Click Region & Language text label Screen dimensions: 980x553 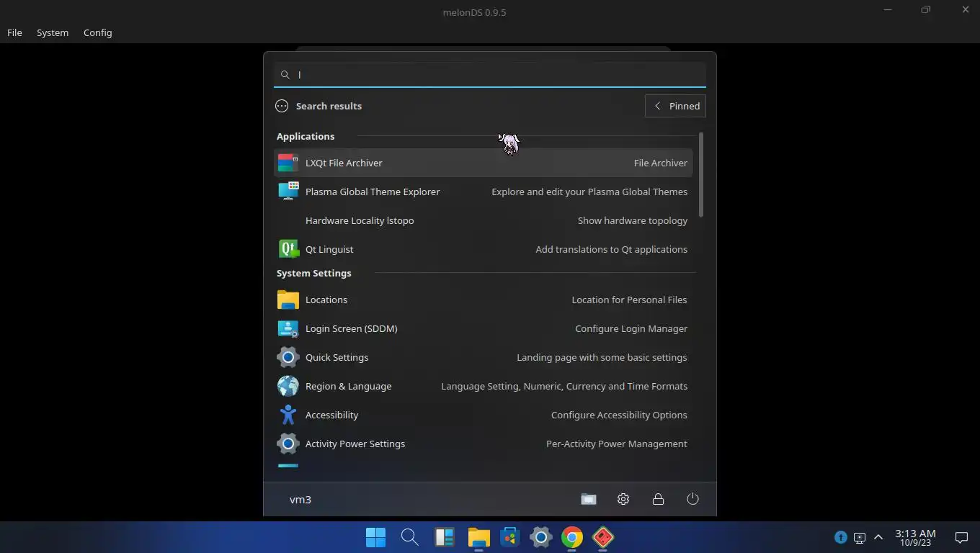[348, 386]
